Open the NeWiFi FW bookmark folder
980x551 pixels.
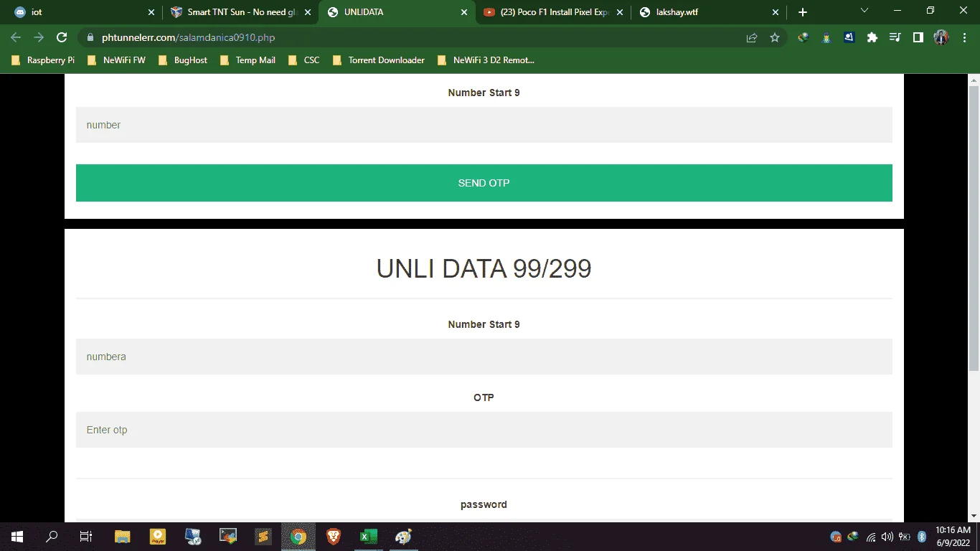(x=116, y=60)
